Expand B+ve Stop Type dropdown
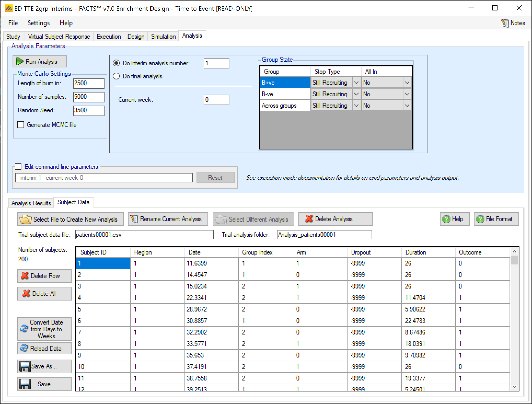Viewport: 532px width, 404px height. click(356, 83)
